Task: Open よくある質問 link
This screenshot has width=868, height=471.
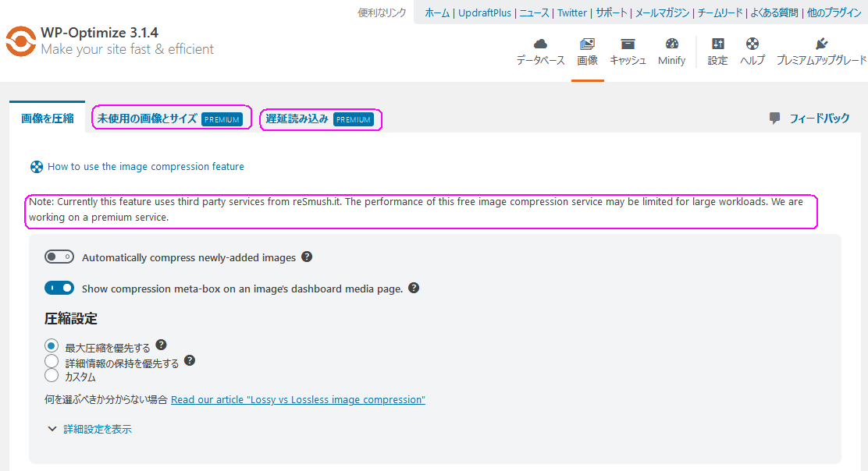Action: click(774, 12)
